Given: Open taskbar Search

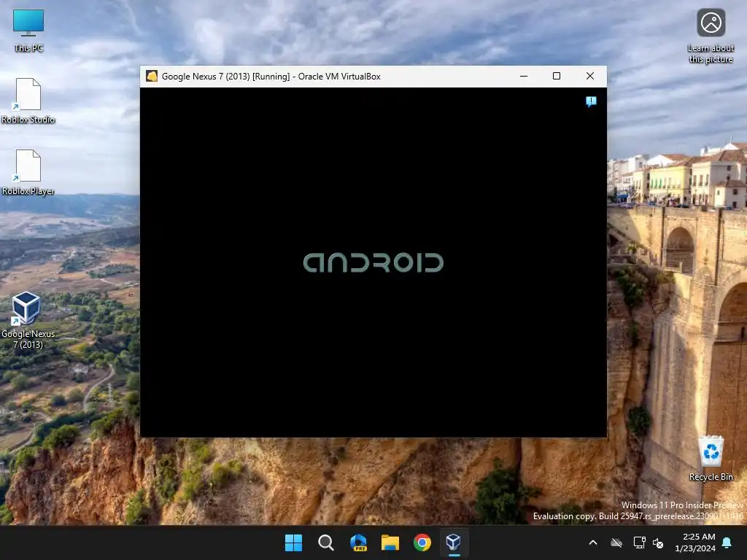Looking at the screenshot, I should click(326, 542).
